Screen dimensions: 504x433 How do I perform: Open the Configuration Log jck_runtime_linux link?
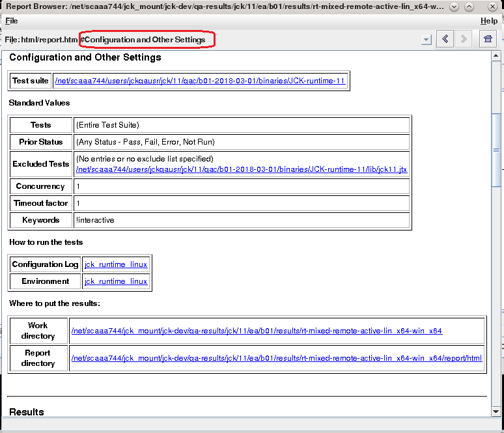pyautogui.click(x=116, y=264)
